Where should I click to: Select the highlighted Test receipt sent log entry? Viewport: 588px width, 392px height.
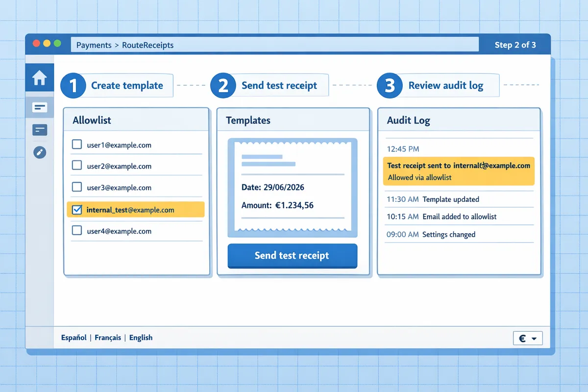tap(459, 171)
